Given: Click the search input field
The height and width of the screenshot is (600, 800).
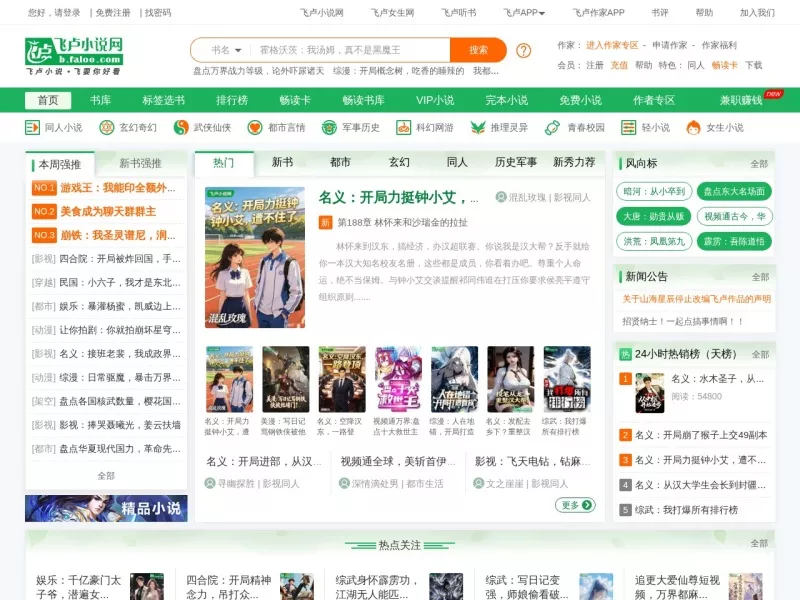Looking at the screenshot, I should click(x=351, y=50).
